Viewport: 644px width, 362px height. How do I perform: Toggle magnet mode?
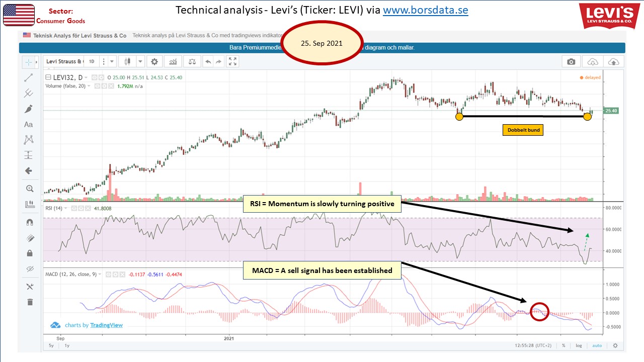point(29,222)
